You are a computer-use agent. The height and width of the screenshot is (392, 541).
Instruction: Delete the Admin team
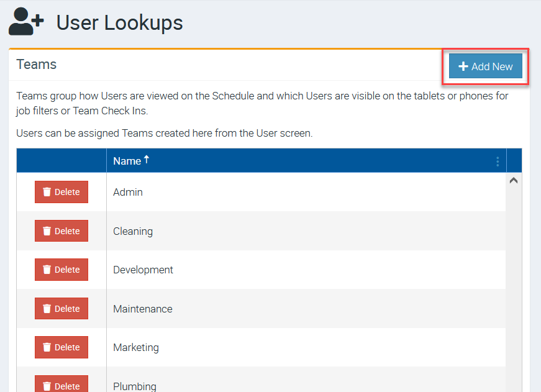point(61,192)
